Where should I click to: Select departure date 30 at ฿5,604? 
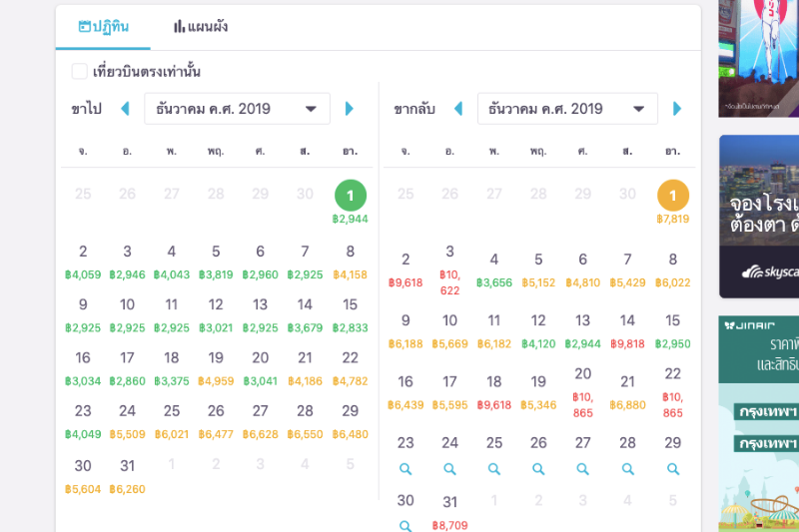click(83, 476)
